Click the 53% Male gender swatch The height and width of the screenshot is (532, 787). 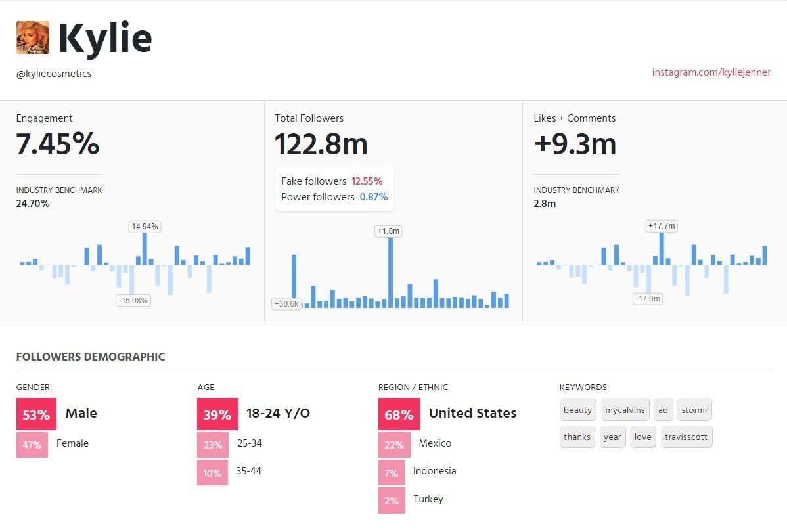point(36,414)
